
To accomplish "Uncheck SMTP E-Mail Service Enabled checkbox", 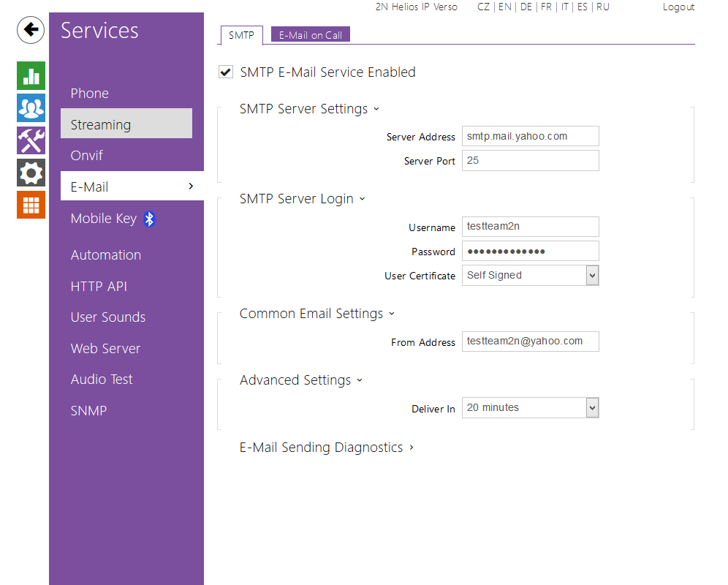I will pyautogui.click(x=226, y=72).
